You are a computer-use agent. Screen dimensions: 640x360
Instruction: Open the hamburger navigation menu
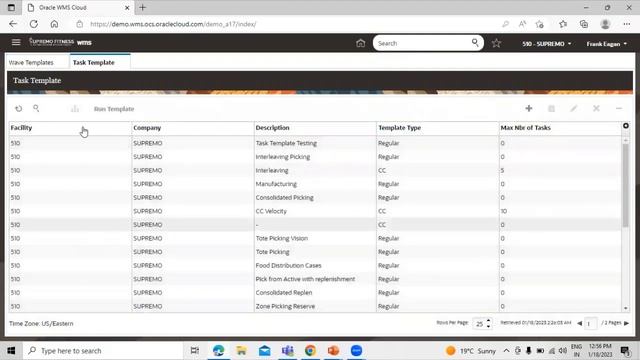[16, 42]
